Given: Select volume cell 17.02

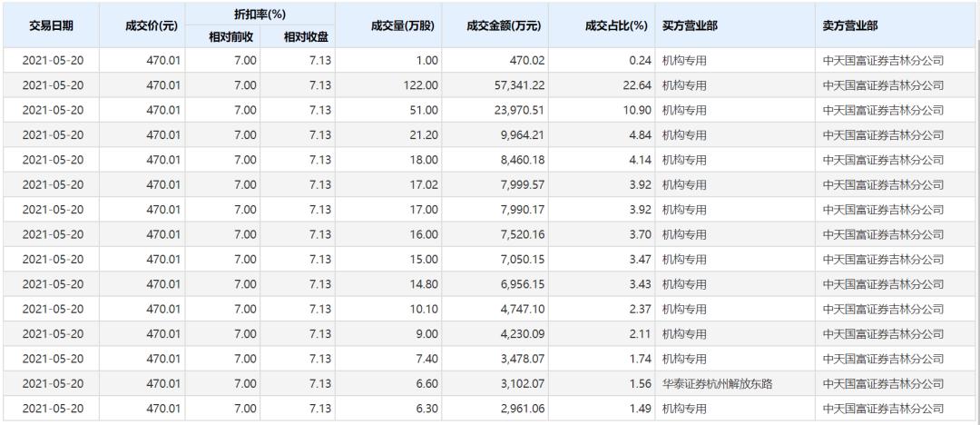Looking at the screenshot, I should click(425, 184).
